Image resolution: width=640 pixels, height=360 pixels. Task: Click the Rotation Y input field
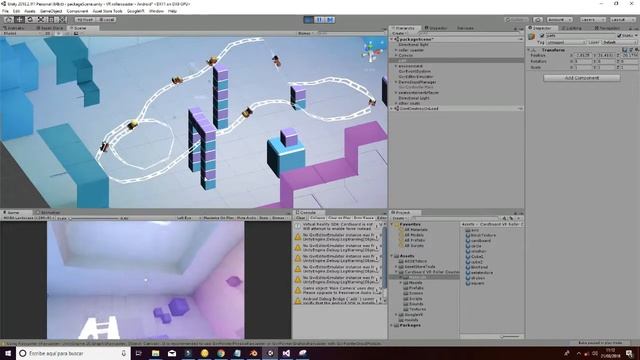click(x=607, y=61)
